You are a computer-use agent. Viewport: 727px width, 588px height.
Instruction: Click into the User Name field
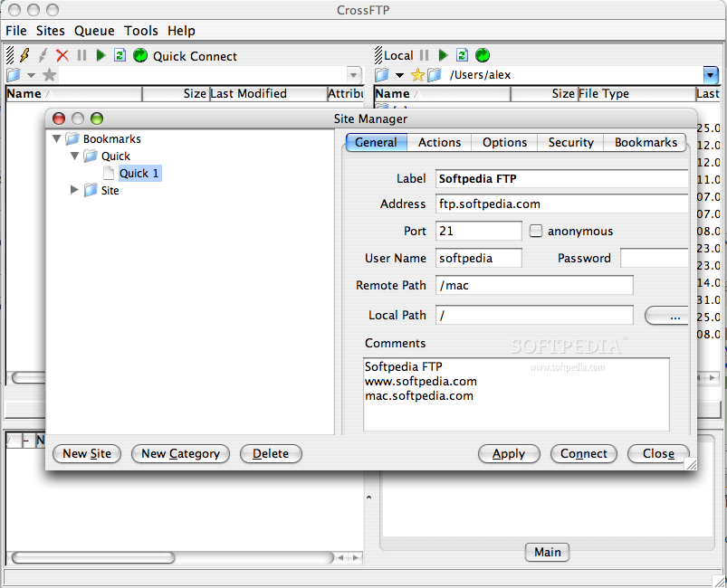(479, 258)
